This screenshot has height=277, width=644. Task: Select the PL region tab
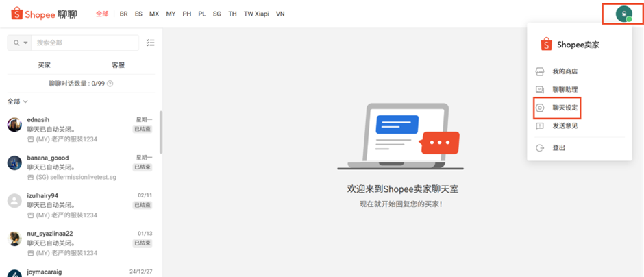202,14
